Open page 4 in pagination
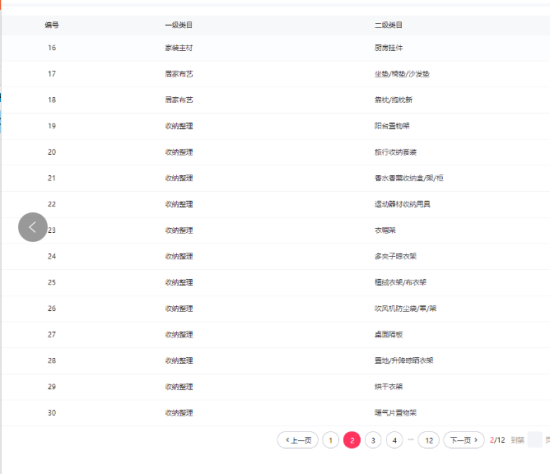This screenshot has width=550, height=474. (x=395, y=440)
